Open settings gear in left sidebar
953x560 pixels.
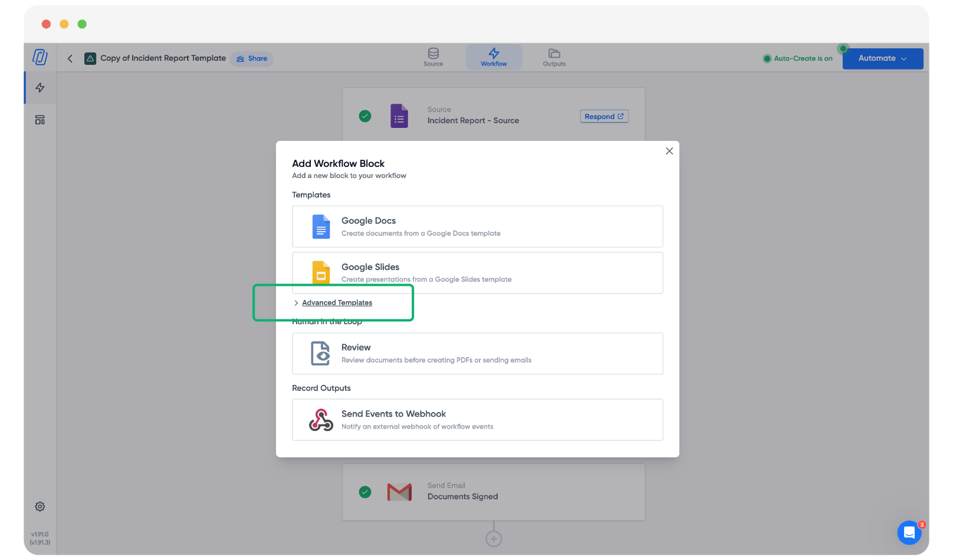click(x=40, y=506)
